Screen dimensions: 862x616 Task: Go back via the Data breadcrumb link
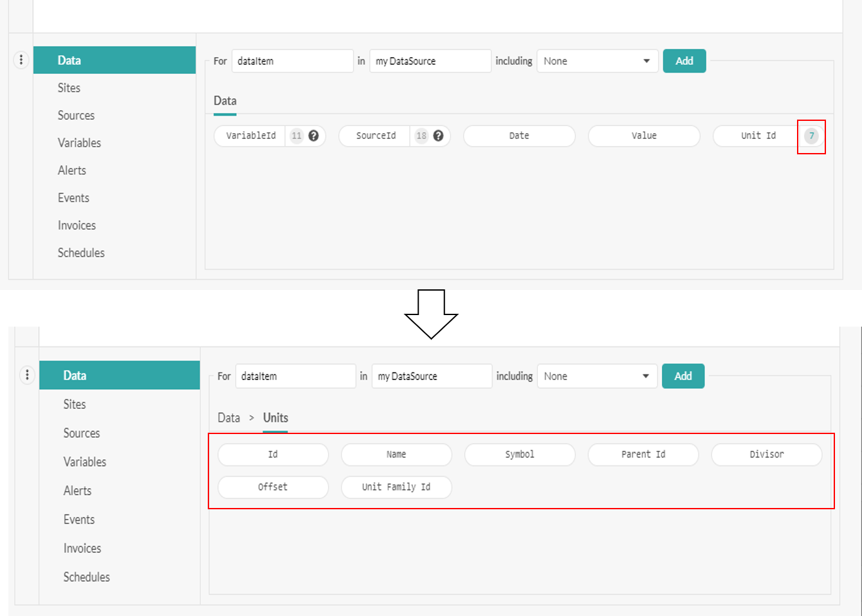click(x=228, y=417)
